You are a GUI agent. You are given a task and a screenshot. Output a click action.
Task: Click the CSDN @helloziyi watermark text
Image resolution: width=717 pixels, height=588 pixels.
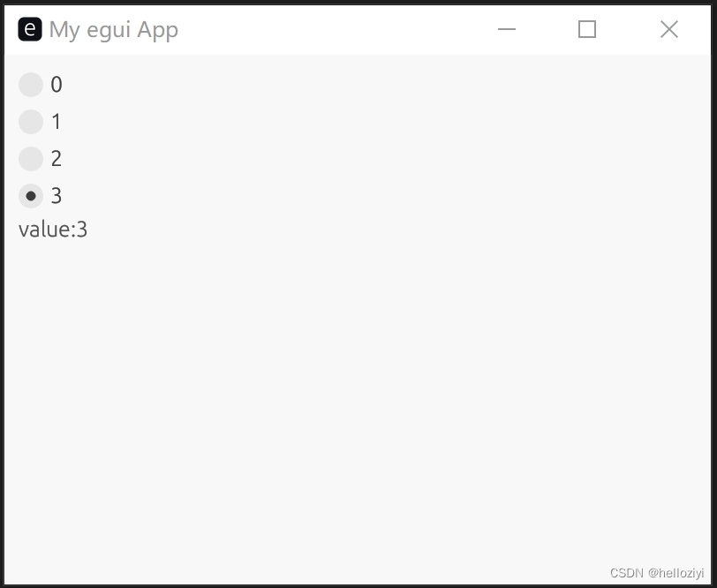point(651,571)
